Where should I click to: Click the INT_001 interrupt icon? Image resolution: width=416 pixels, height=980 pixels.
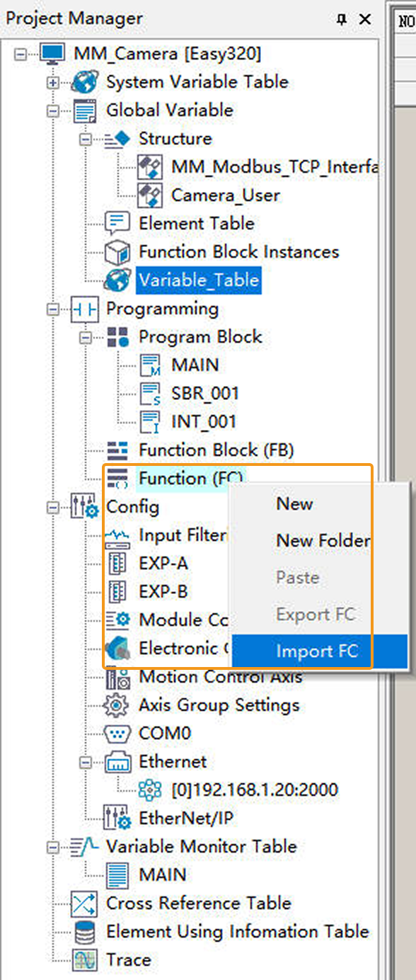(150, 422)
